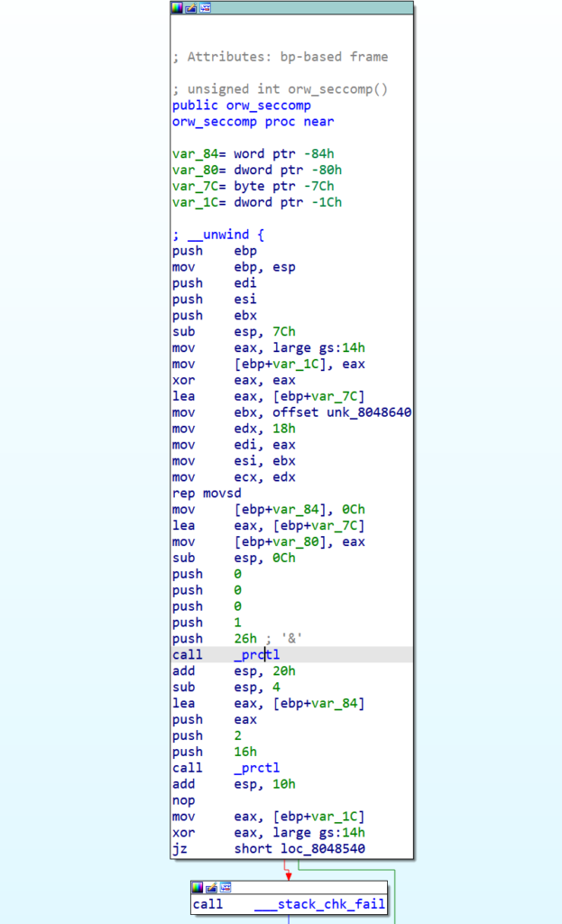Click the 'xor eax, eax' instruction
This screenshot has height=924, width=562.
234,380
